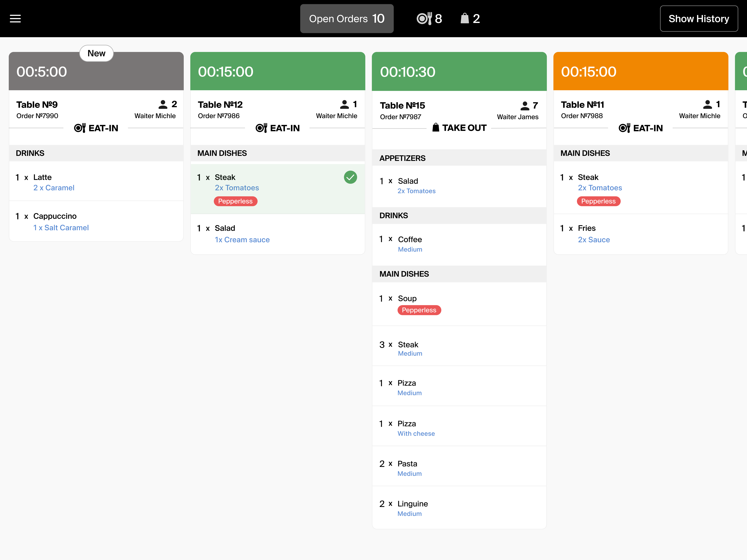The width and height of the screenshot is (747, 560).
Task: Click the guest icon on Table №15
Action: pos(525,106)
